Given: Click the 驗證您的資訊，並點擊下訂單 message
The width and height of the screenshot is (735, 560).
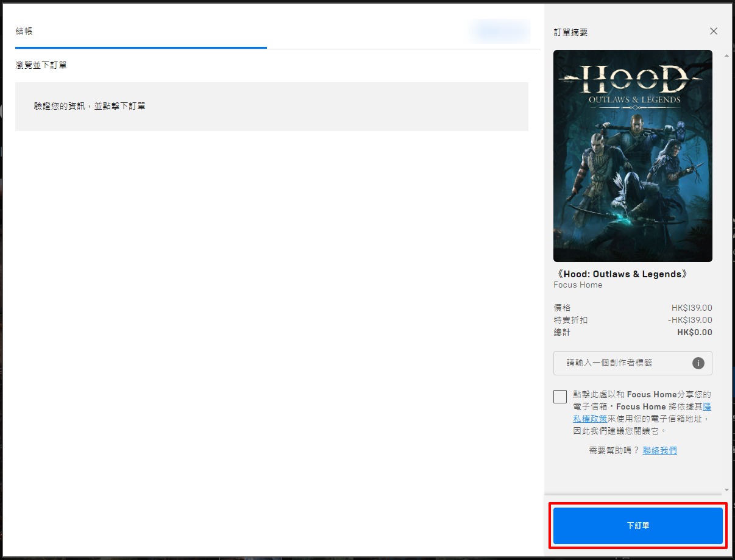Looking at the screenshot, I should click(90, 106).
